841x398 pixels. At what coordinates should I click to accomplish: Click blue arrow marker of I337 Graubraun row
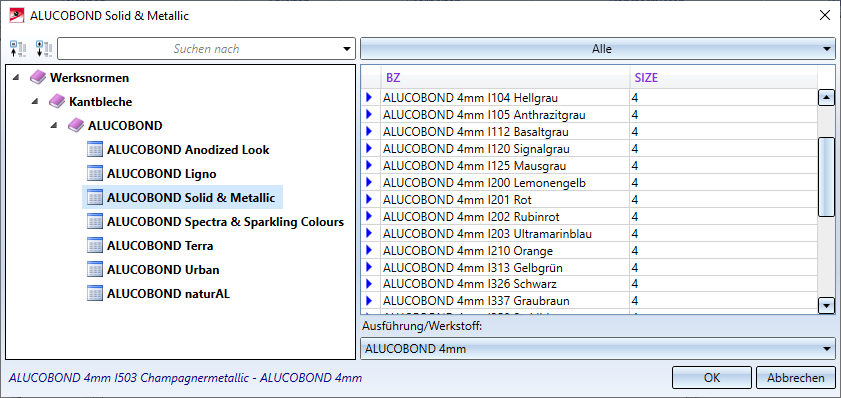368,300
